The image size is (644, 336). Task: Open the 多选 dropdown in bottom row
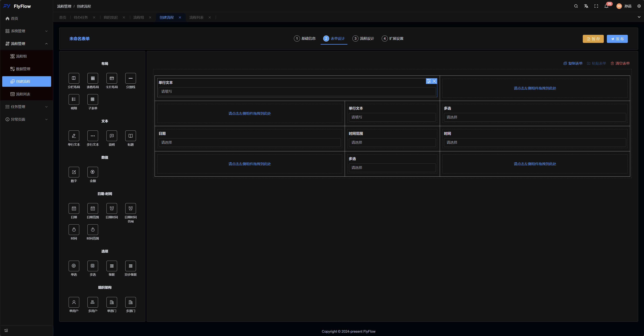(392, 168)
